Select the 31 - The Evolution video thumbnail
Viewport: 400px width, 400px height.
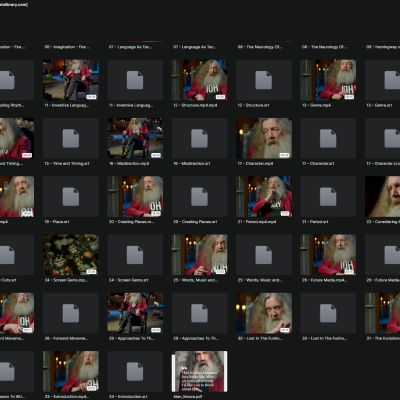[383, 313]
